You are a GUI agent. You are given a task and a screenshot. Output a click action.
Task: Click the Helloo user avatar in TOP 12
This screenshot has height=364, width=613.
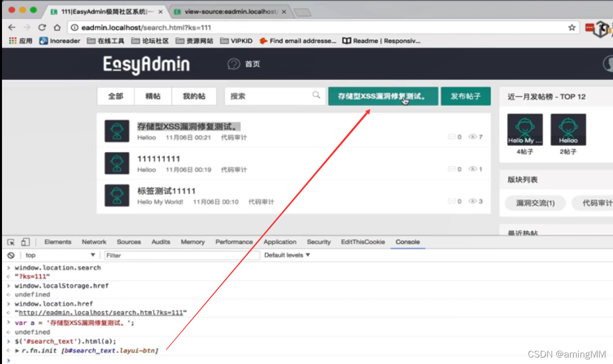[x=568, y=129]
